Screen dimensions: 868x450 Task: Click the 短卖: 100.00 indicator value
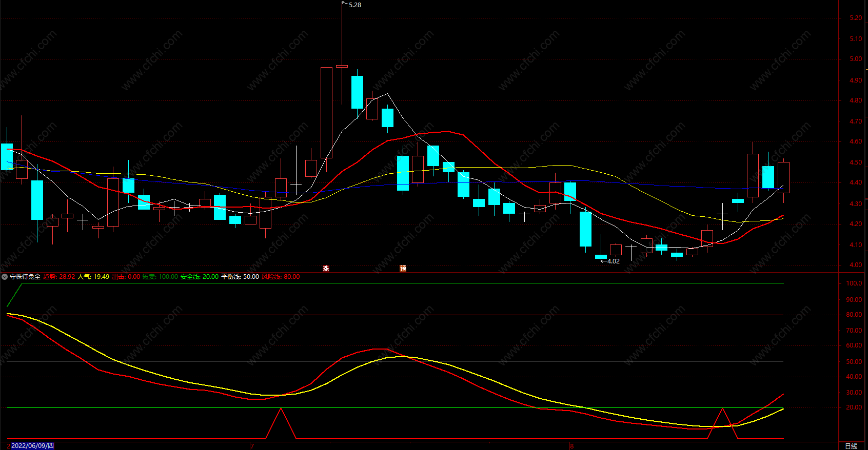pos(160,277)
